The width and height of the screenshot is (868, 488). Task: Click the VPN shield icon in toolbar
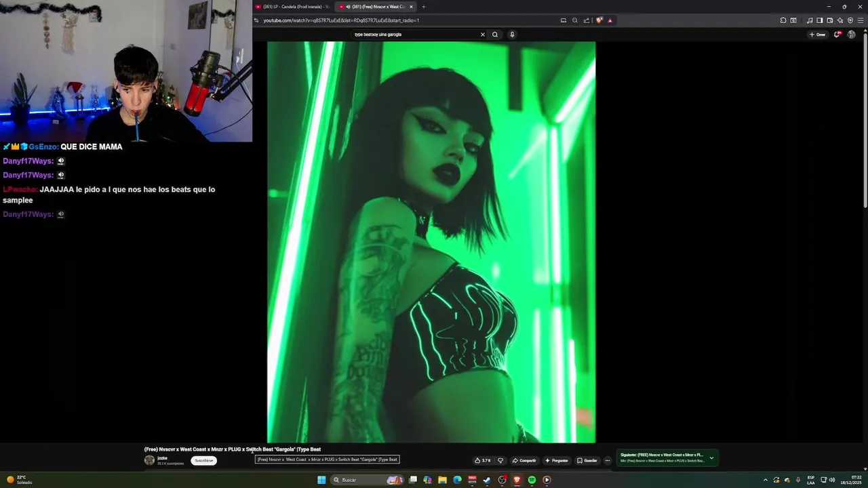point(850,20)
